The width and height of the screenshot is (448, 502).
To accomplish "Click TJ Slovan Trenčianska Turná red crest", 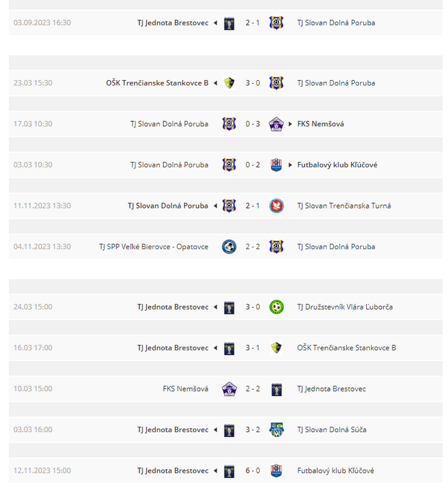I will [x=276, y=206].
